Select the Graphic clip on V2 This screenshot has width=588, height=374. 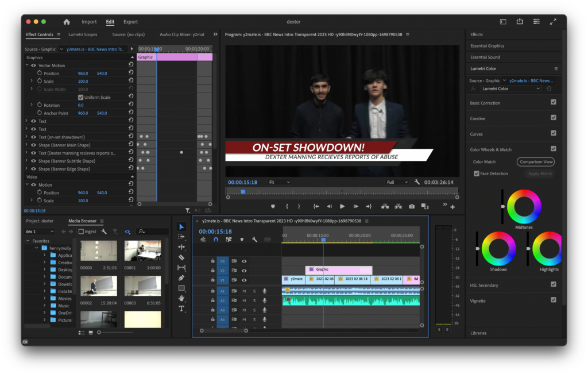point(339,269)
